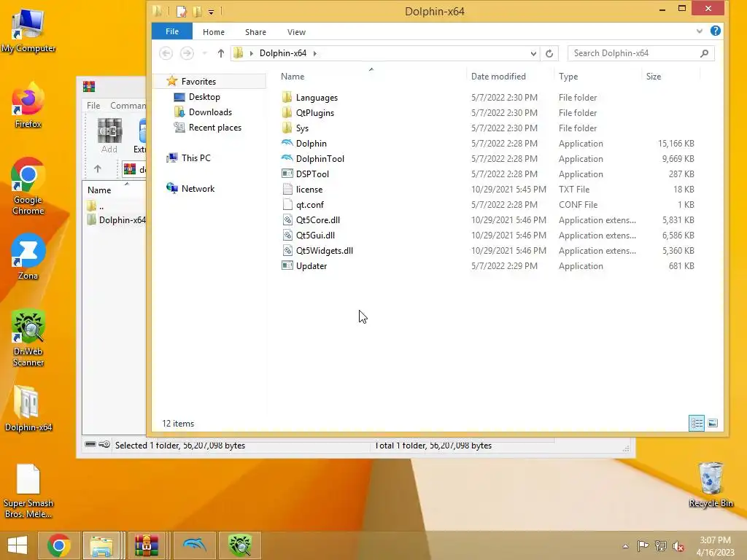Go up one folder level in Explorer
Image resolution: width=747 pixels, height=560 pixels.
[220, 53]
